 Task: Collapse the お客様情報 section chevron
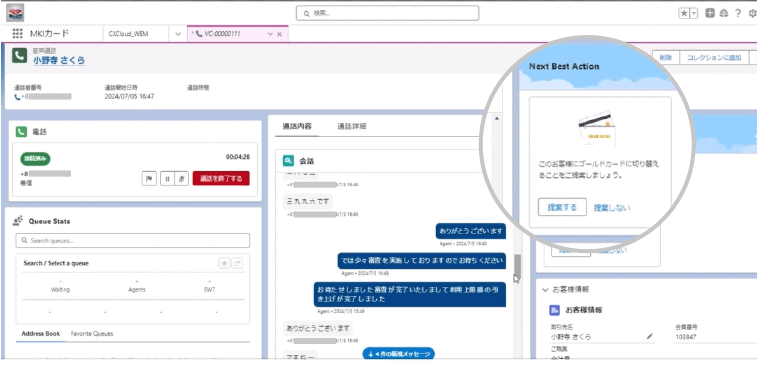coord(545,290)
